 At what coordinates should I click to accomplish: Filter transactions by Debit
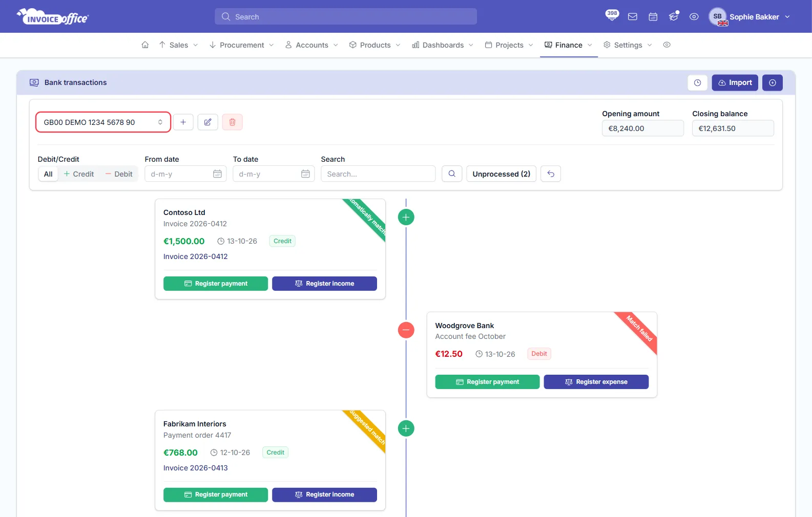(x=119, y=174)
